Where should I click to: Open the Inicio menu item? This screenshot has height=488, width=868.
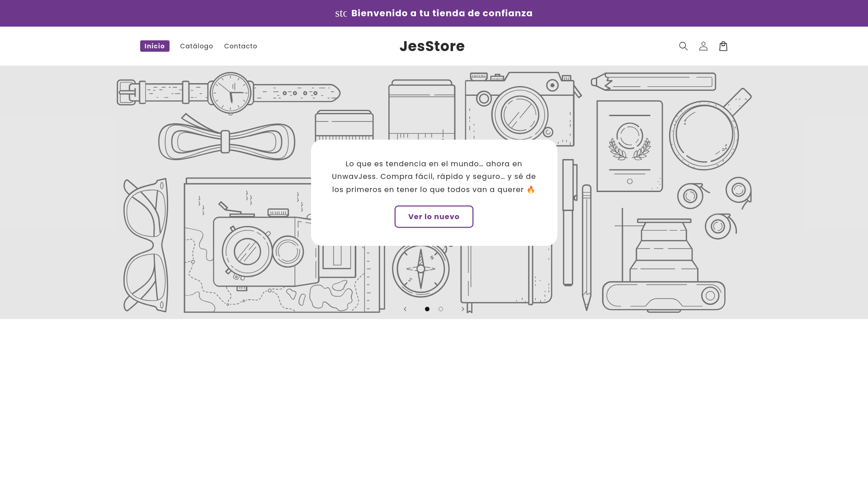coord(155,46)
